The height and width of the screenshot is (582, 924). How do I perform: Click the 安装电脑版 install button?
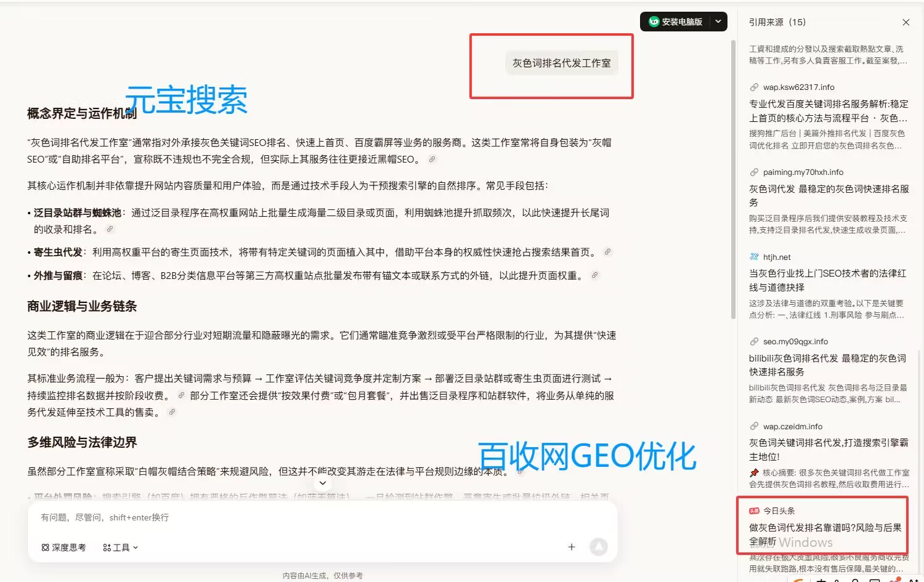676,22
